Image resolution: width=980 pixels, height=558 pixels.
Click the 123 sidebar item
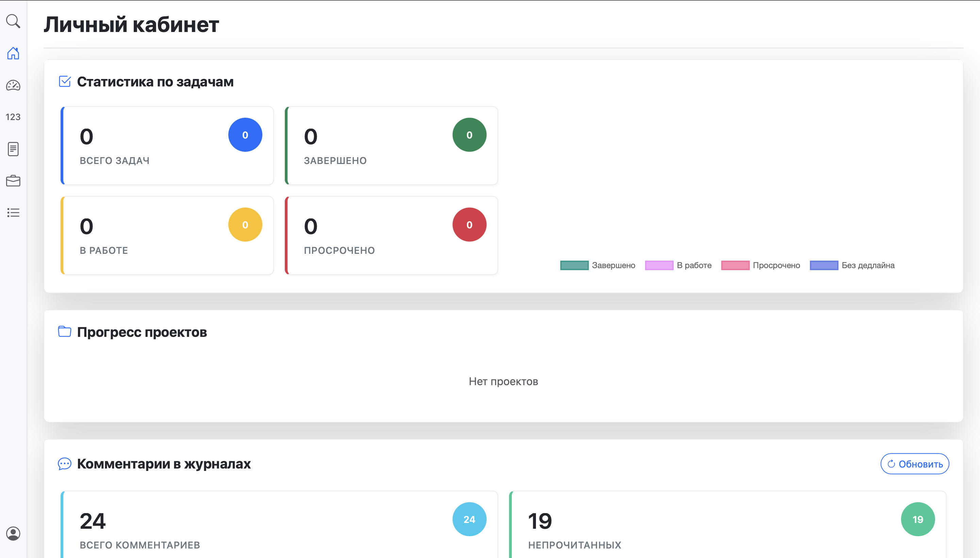(13, 117)
